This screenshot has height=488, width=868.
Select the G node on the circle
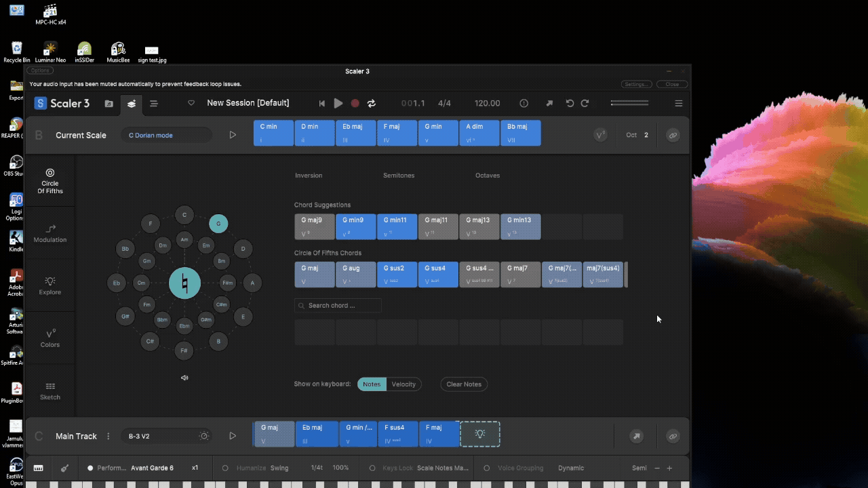click(x=218, y=223)
